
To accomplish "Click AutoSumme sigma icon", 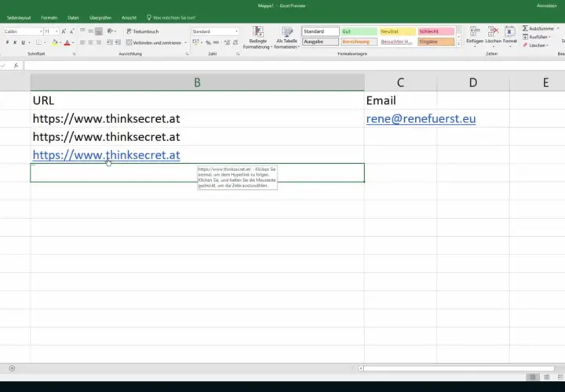I will 525,28.
